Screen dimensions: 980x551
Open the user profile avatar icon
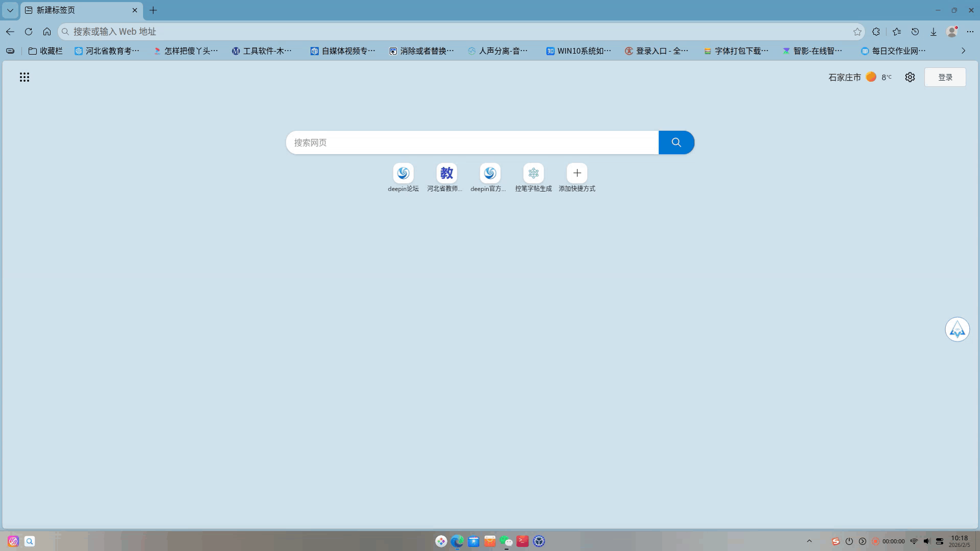tap(952, 32)
